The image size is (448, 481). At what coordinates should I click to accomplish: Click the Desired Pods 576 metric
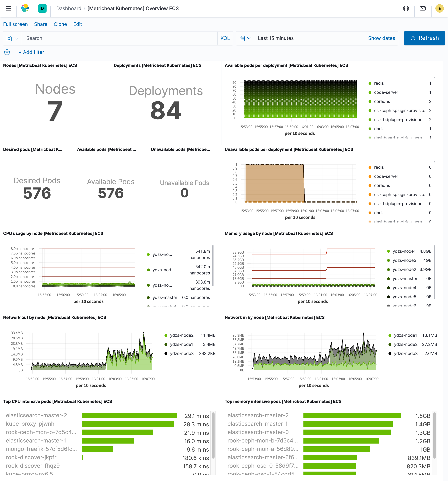pyautogui.click(x=37, y=188)
